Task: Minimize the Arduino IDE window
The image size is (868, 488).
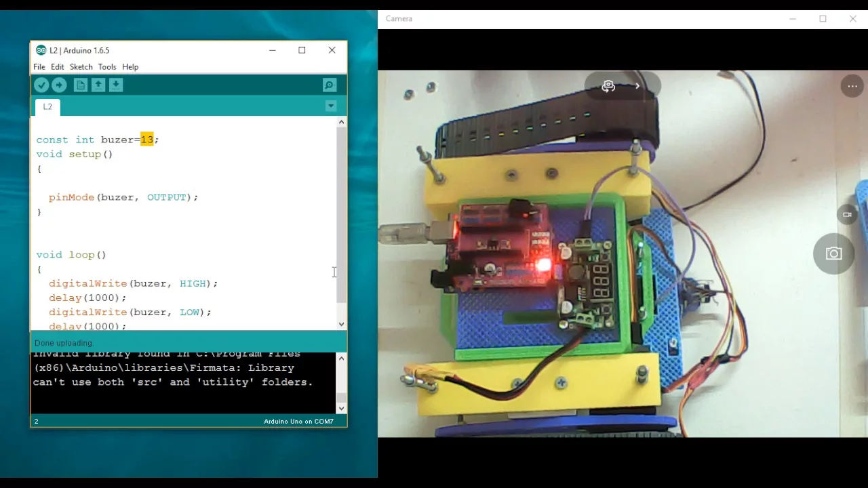Action: 273,50
